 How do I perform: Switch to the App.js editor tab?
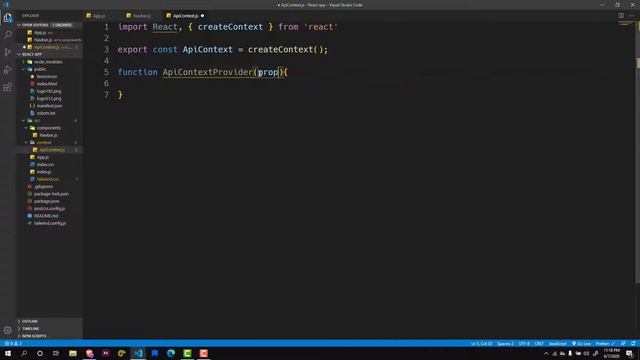(x=99, y=16)
